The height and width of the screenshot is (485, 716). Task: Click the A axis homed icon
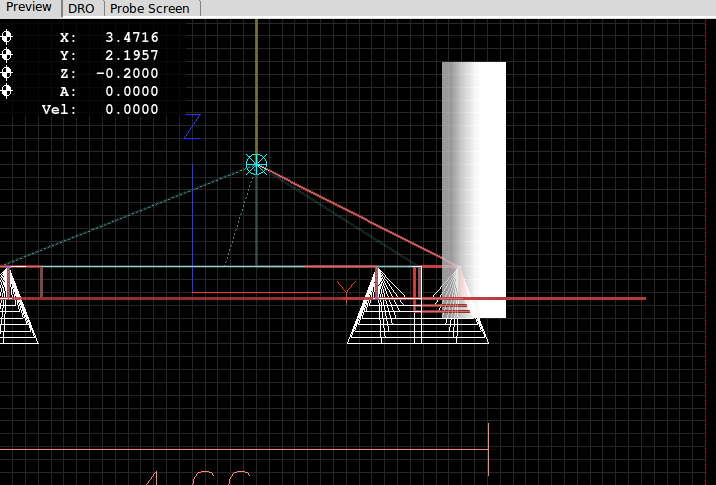pos(8,91)
